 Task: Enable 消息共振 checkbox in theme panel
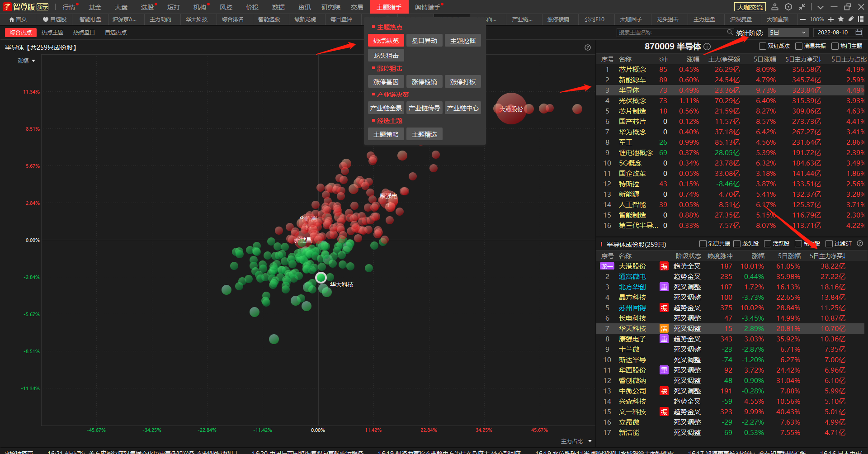[798, 46]
